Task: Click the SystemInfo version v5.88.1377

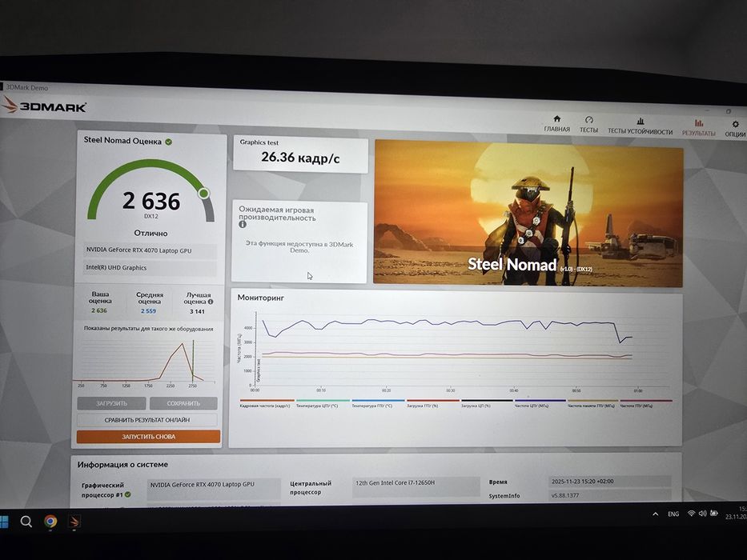Action: 609,495
